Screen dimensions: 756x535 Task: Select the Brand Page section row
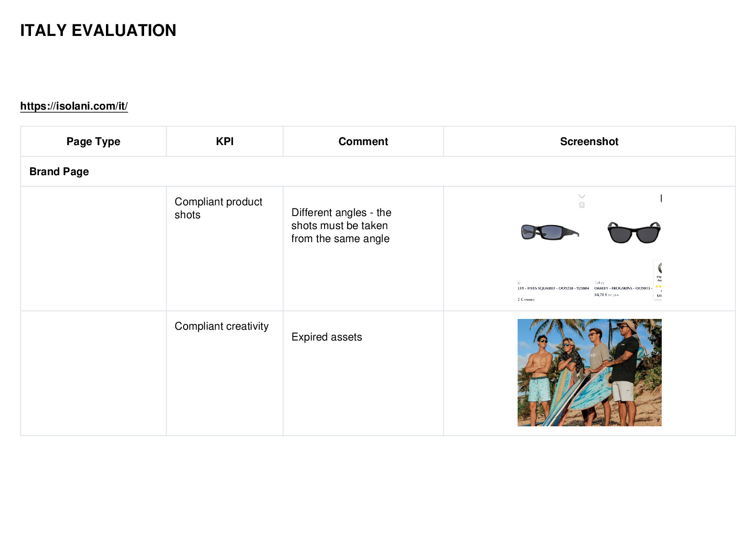(378, 172)
